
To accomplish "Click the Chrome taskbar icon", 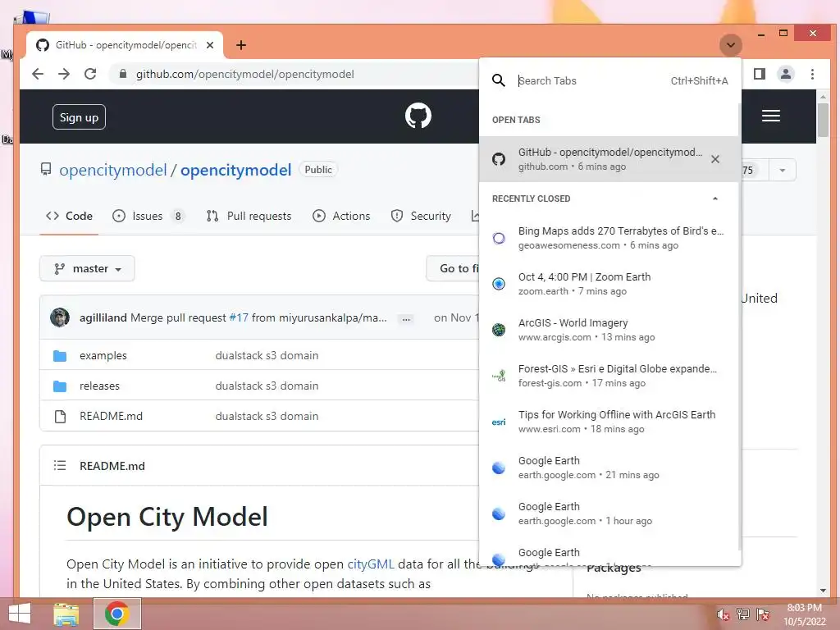I will (x=117, y=614).
